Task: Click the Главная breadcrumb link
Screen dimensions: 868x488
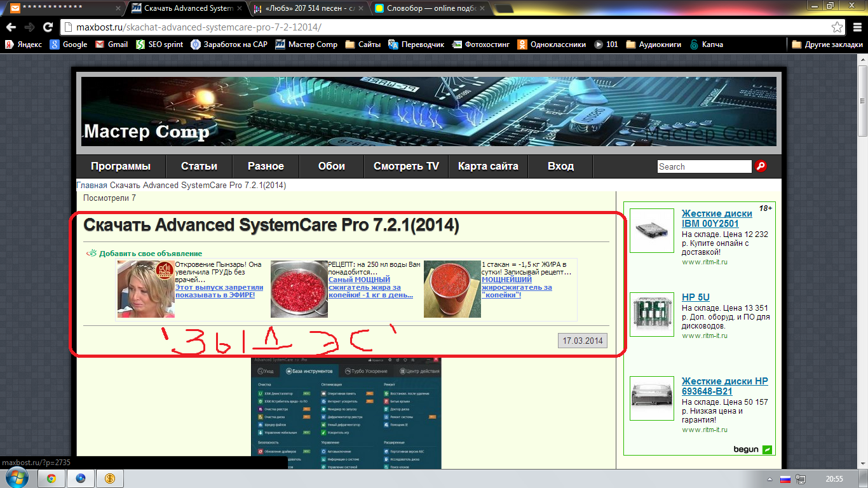Action: 92,185
